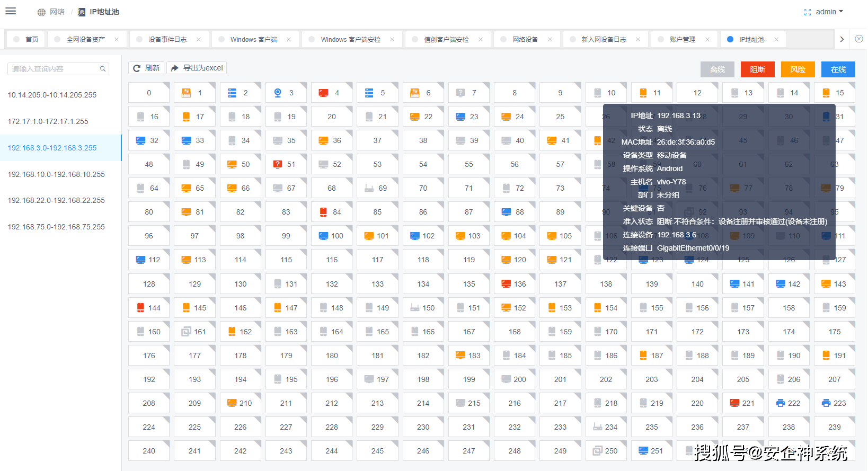Click the gray virtual machine icon at IP 250
The width and height of the screenshot is (868, 471).
pyautogui.click(x=598, y=451)
